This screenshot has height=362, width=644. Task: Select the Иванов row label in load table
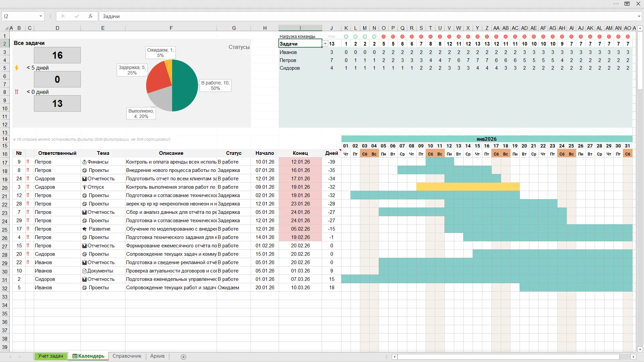300,52
